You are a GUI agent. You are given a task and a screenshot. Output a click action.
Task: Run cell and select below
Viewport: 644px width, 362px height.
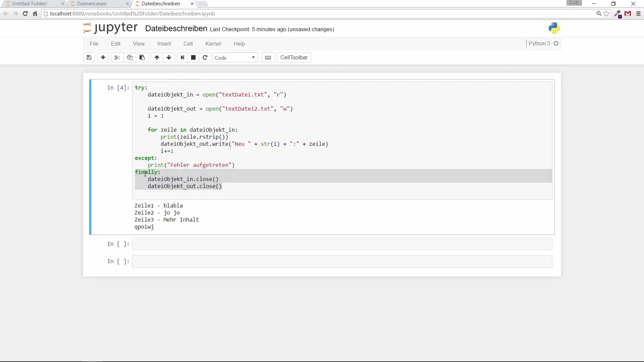(182, 58)
